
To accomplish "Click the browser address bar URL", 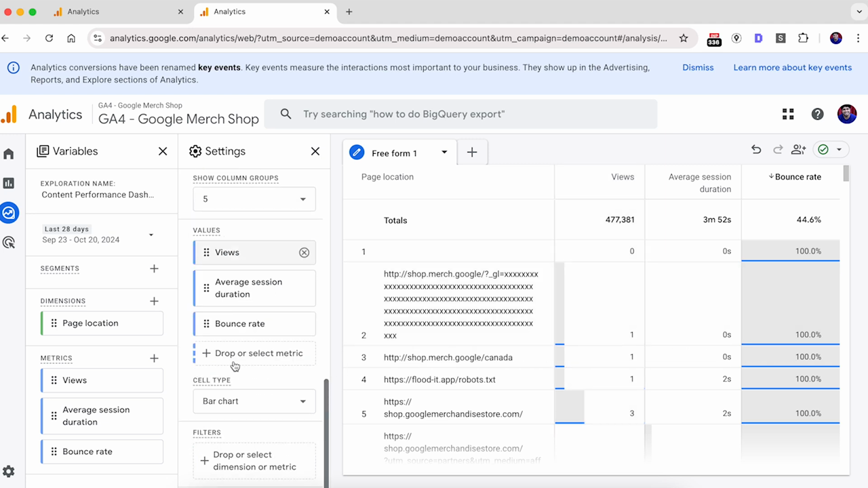I will coord(388,39).
